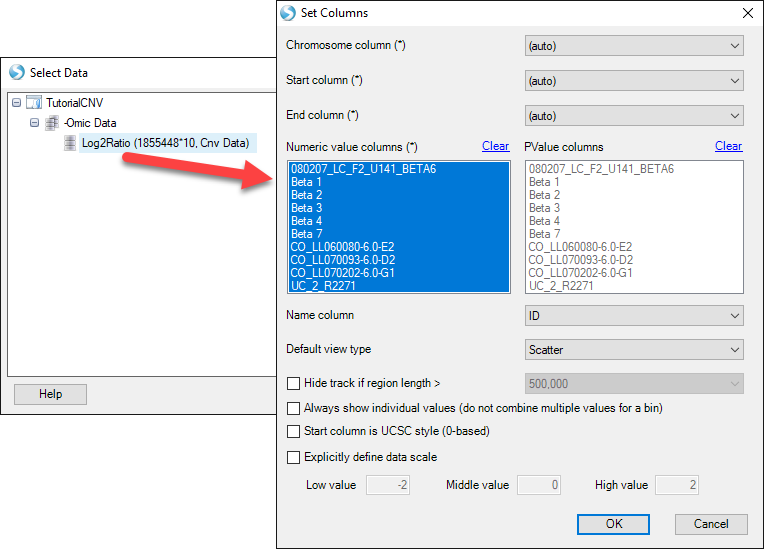Select CO_LL070093-6.0-D2 in Numeric value columns
This screenshot has height=549, width=764.
[x=399, y=260]
